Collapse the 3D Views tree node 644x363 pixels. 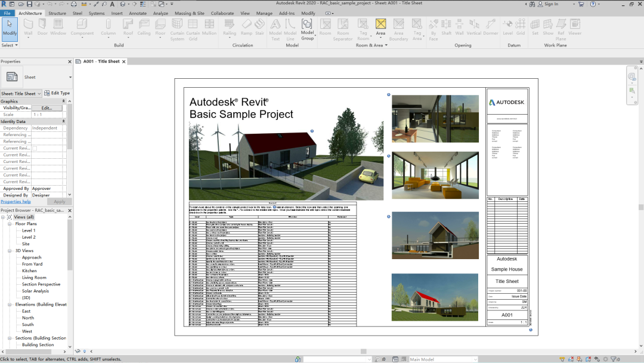click(x=10, y=251)
